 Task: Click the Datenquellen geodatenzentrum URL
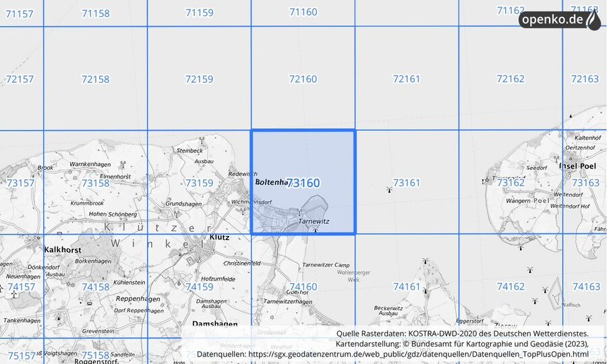point(418,354)
